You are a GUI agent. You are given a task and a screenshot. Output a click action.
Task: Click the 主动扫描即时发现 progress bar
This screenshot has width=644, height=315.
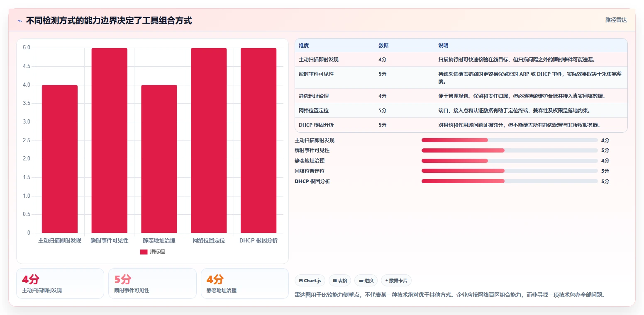pyautogui.click(x=510, y=140)
